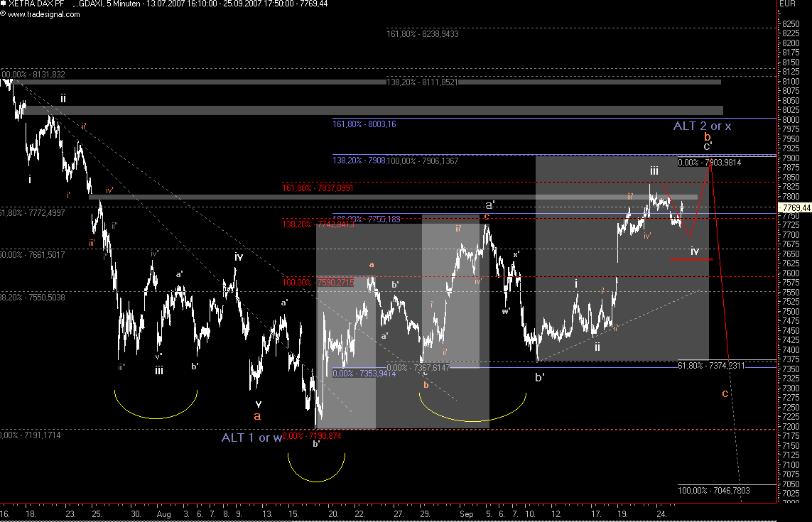Click the 7500 price axis value
This screenshot has width=812, height=522.
[790, 312]
